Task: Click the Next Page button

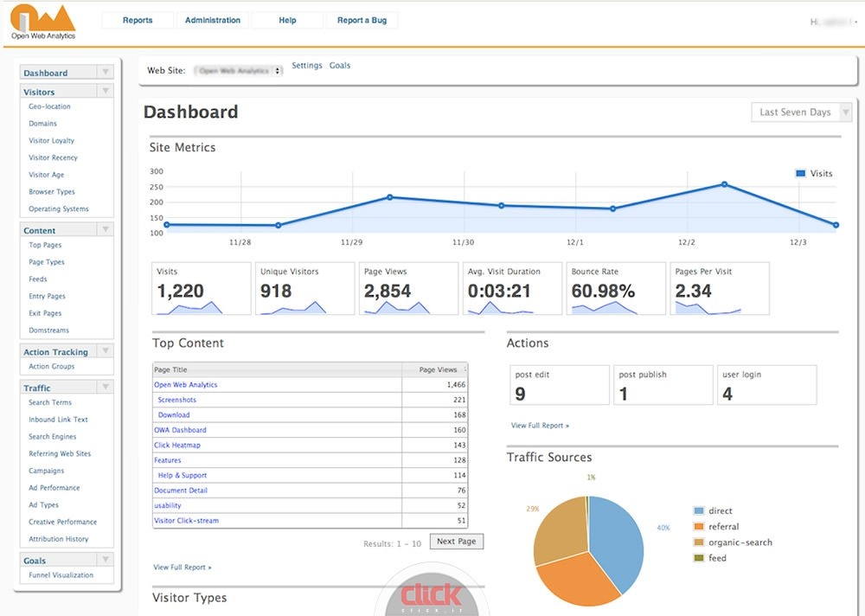Action: tap(456, 542)
